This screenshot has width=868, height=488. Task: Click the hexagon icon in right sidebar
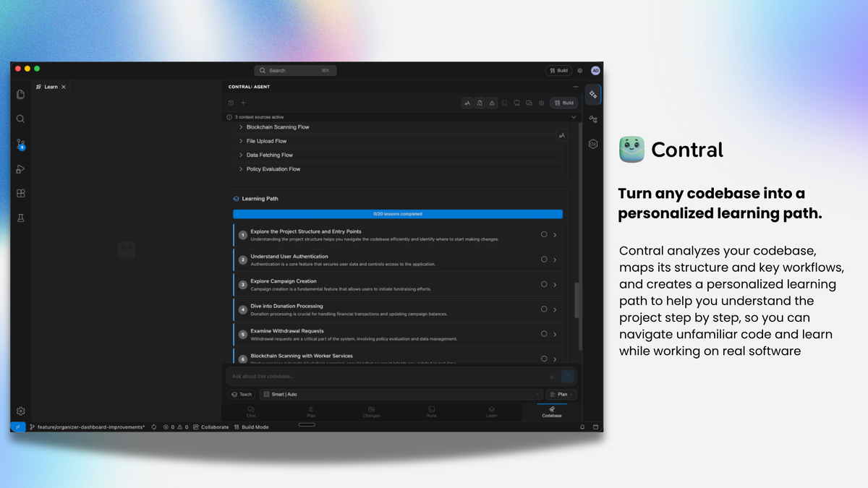pos(593,144)
